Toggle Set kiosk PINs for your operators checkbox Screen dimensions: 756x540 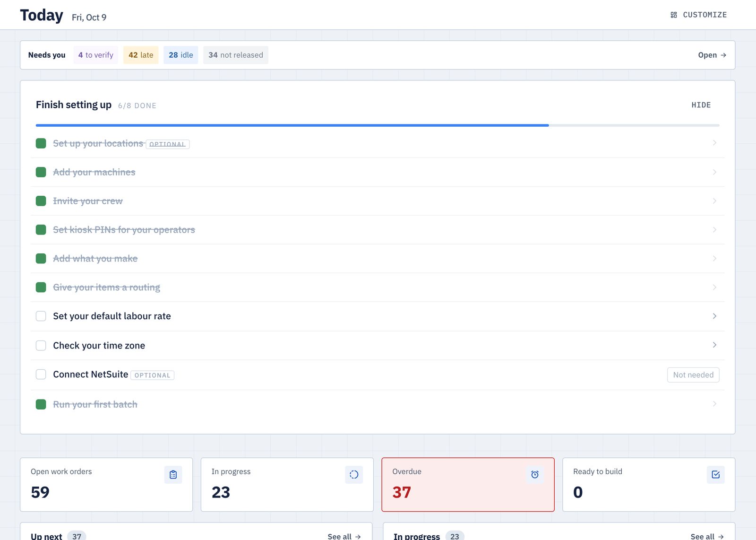coord(41,230)
